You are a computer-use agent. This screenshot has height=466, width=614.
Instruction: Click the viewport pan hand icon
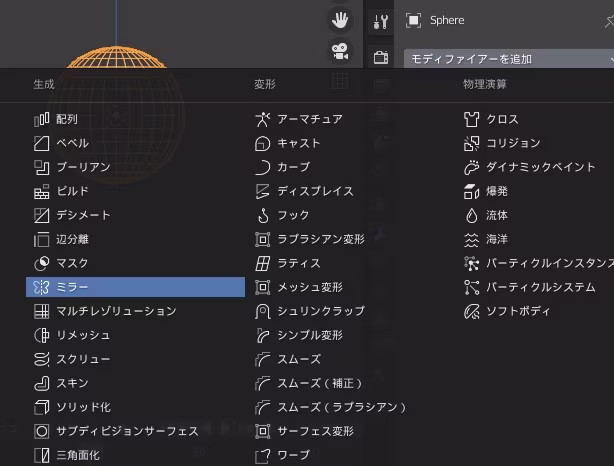point(340,20)
